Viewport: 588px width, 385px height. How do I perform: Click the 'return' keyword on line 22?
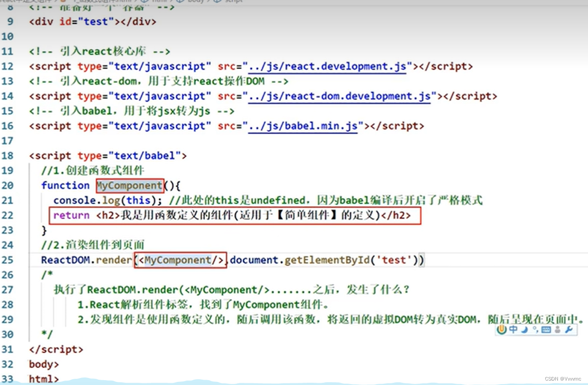(x=71, y=216)
